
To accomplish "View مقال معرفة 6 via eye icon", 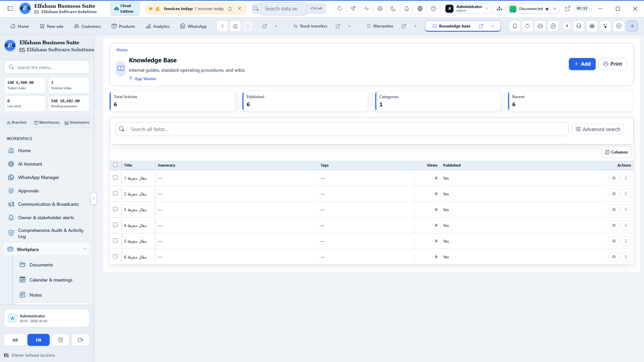I will pyautogui.click(x=614, y=257).
